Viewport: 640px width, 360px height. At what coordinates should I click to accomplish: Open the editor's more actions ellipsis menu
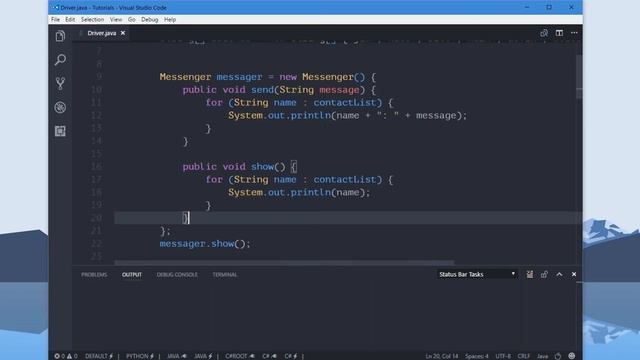(574, 33)
